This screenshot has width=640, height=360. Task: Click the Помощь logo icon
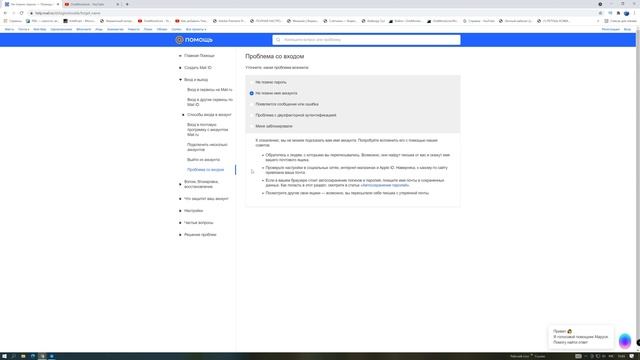(179, 40)
